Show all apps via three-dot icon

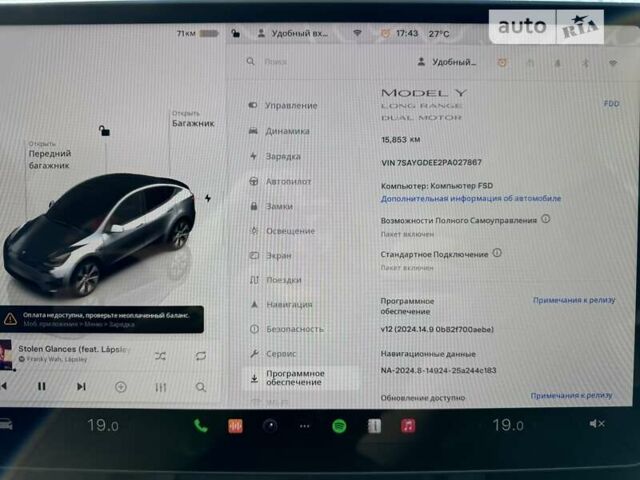tap(304, 426)
